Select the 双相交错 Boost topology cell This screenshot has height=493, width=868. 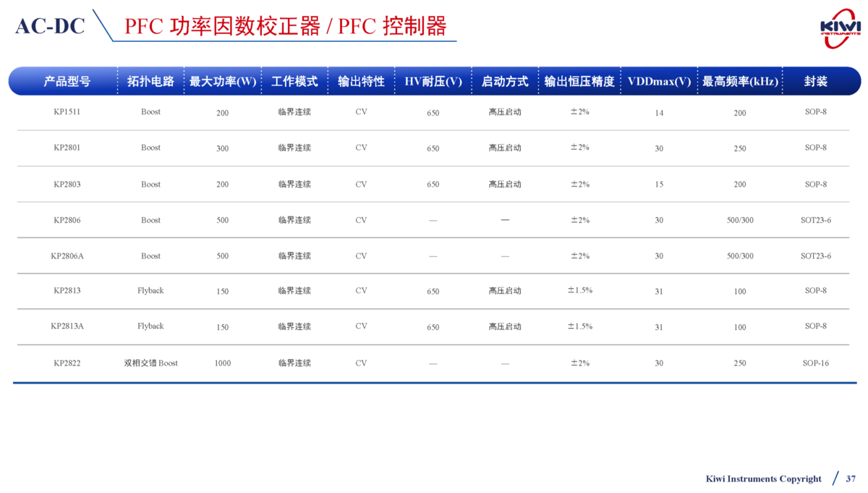tap(150, 363)
